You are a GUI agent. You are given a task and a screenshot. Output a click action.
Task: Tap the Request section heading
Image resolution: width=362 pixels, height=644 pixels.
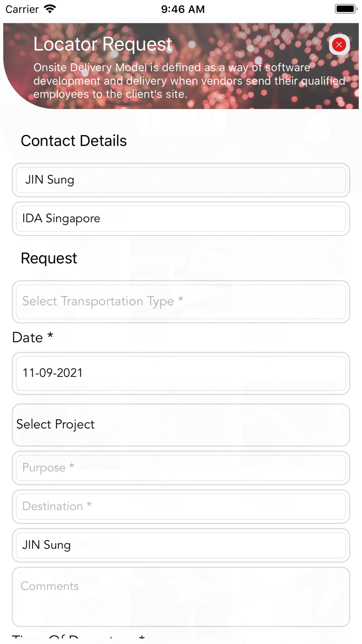49,258
